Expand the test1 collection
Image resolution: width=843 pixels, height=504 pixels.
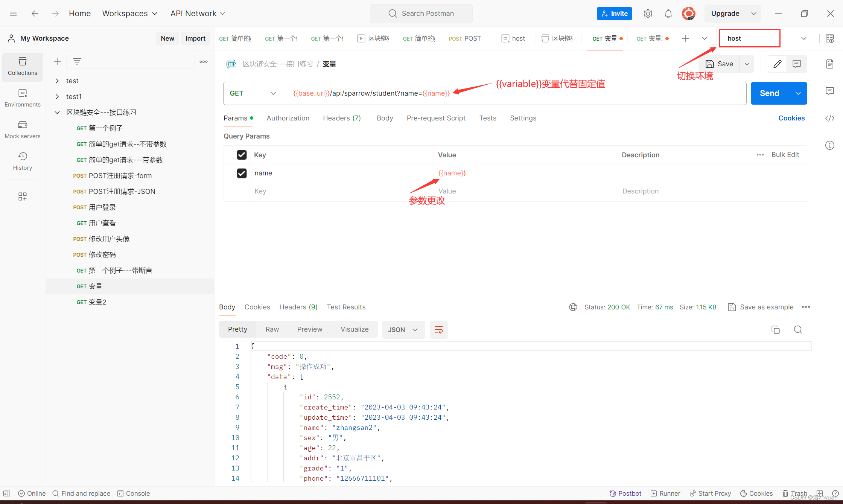tap(57, 97)
